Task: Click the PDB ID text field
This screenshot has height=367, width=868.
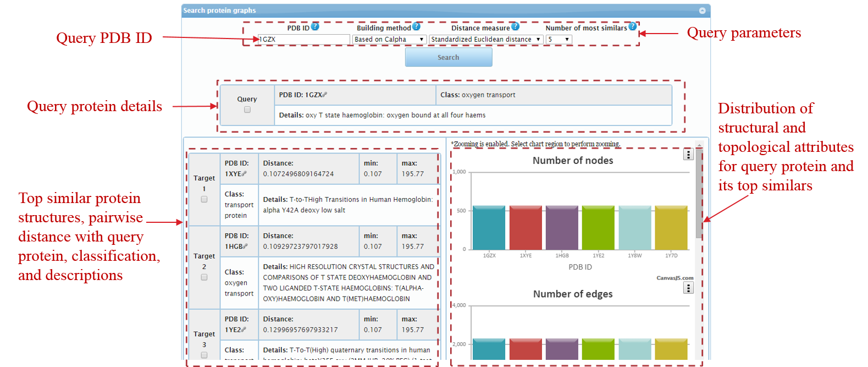Action: (304, 40)
